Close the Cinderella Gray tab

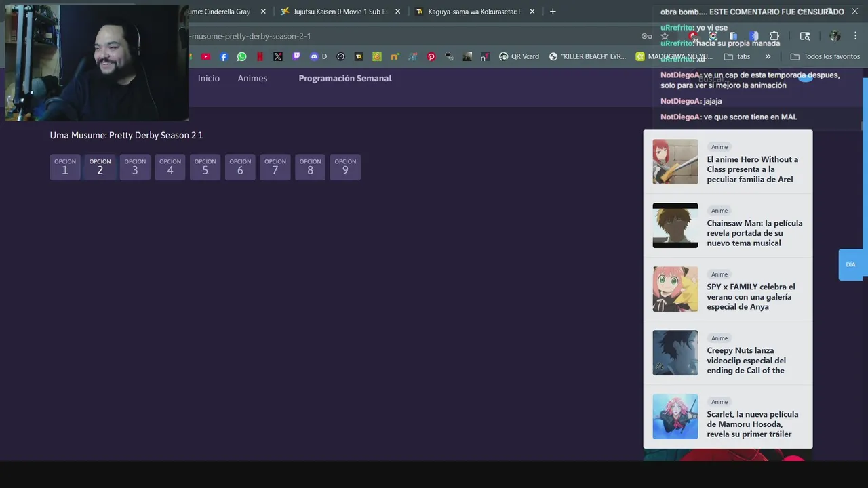click(x=263, y=12)
